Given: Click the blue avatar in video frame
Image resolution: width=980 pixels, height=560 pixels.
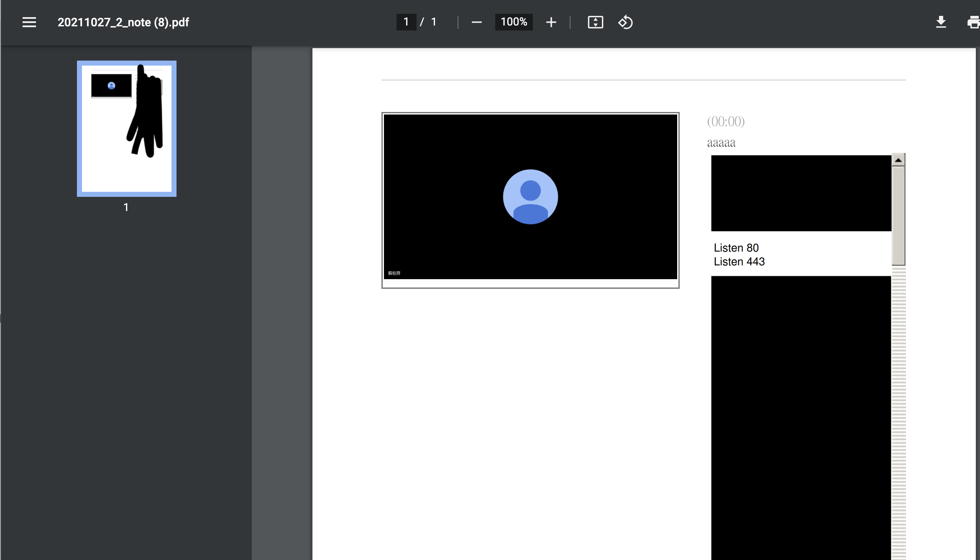Looking at the screenshot, I should (x=530, y=197).
